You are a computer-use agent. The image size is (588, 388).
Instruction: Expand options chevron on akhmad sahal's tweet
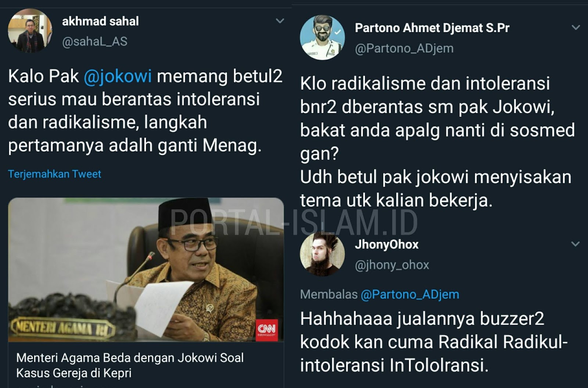click(280, 21)
